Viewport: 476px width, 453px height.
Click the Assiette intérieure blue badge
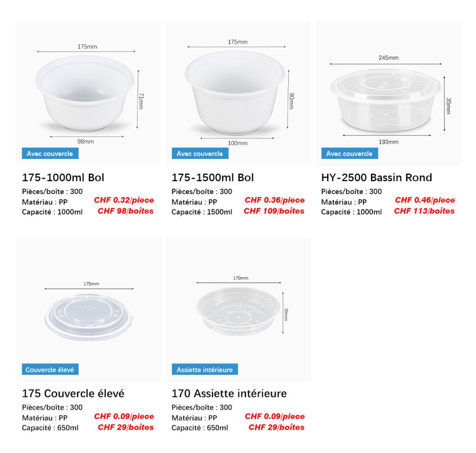[x=205, y=369]
